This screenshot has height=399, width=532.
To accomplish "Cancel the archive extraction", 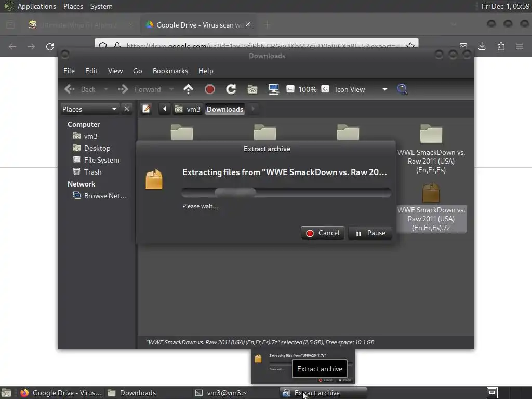I will pyautogui.click(x=323, y=233).
